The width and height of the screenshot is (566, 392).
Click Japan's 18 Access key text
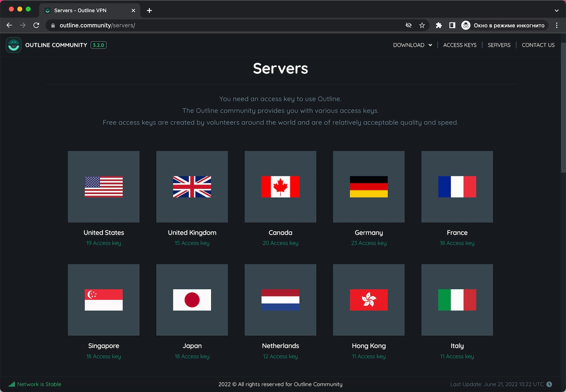[x=192, y=356]
